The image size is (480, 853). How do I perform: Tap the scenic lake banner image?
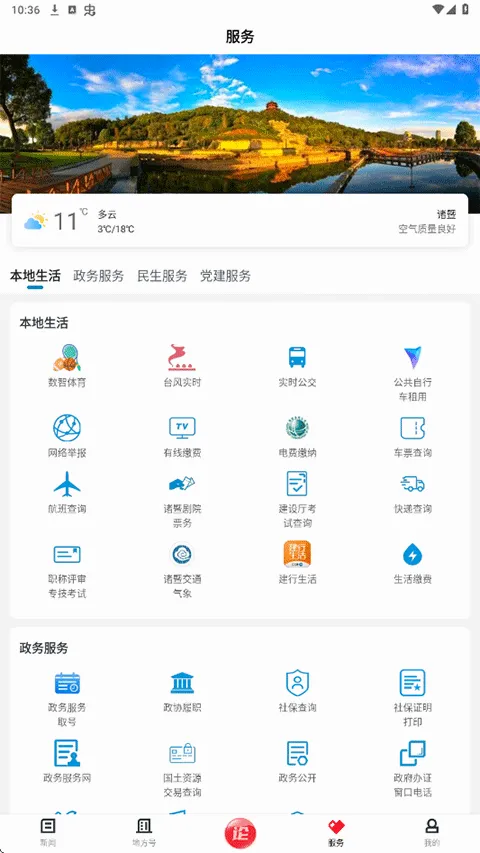click(240, 124)
